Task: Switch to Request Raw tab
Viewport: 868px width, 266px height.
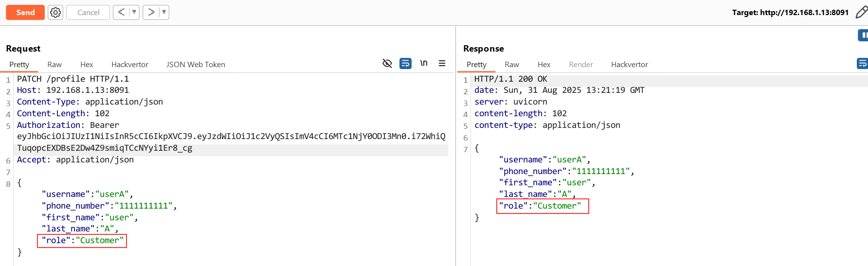Action: click(54, 65)
